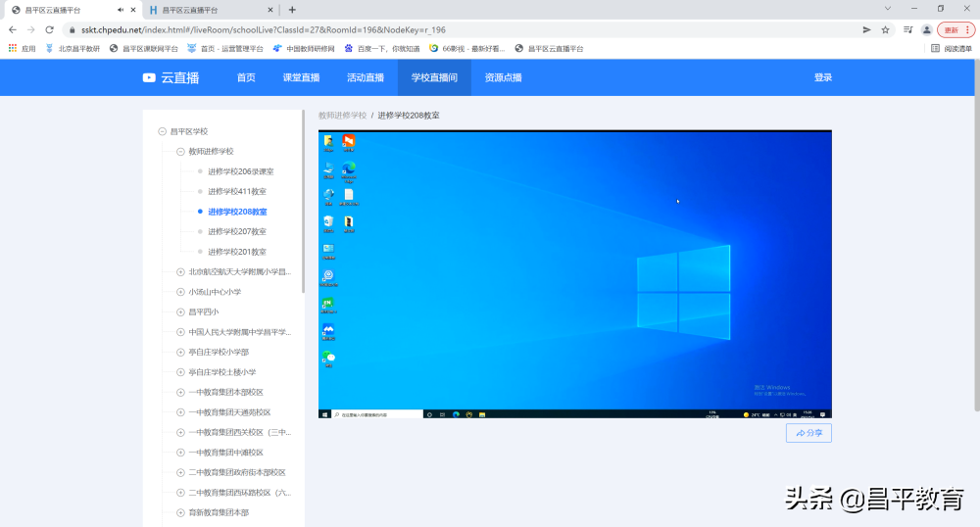Select 进修学校208教室 in the tree
980x527 pixels.
pyautogui.click(x=237, y=212)
